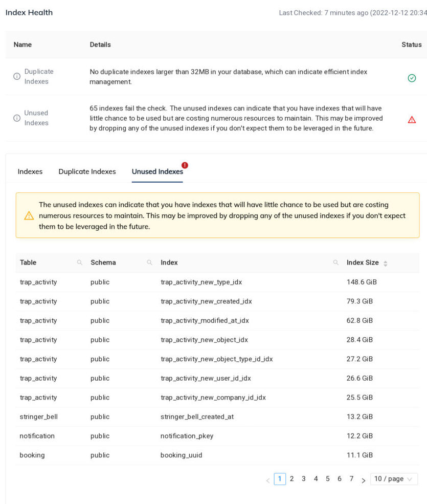Click the Table column header
Viewport: 427px width, 504px height.
point(28,262)
